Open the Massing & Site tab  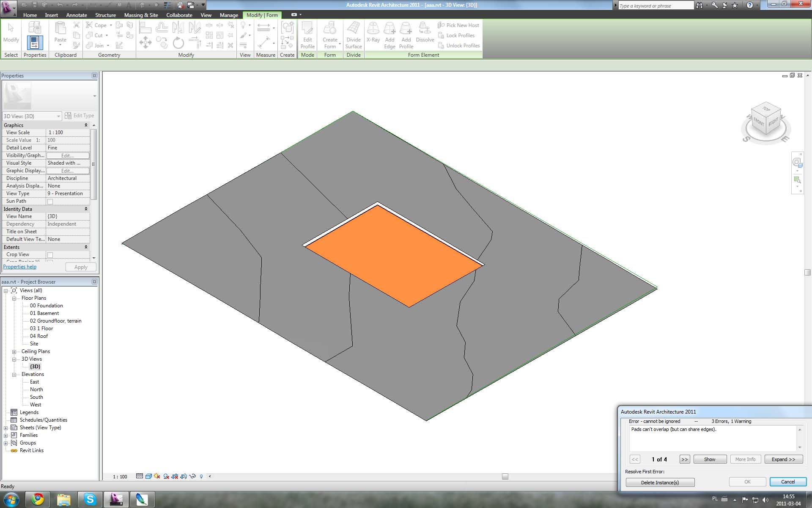[141, 15]
